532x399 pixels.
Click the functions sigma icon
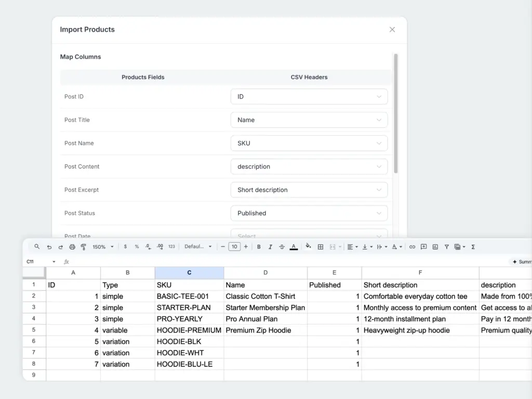tap(473, 247)
